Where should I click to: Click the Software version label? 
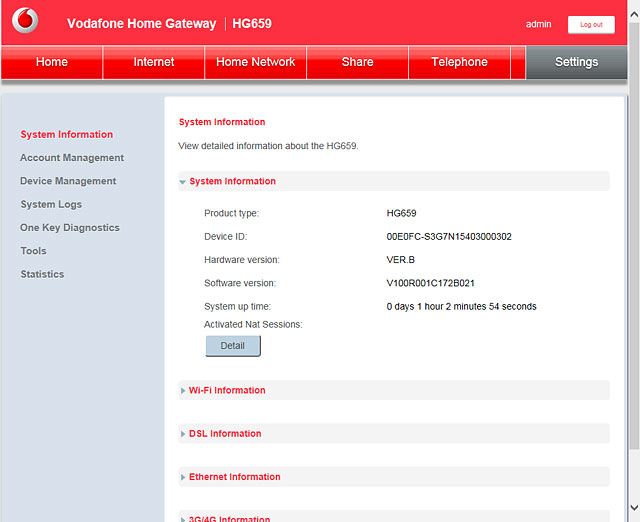click(x=240, y=283)
